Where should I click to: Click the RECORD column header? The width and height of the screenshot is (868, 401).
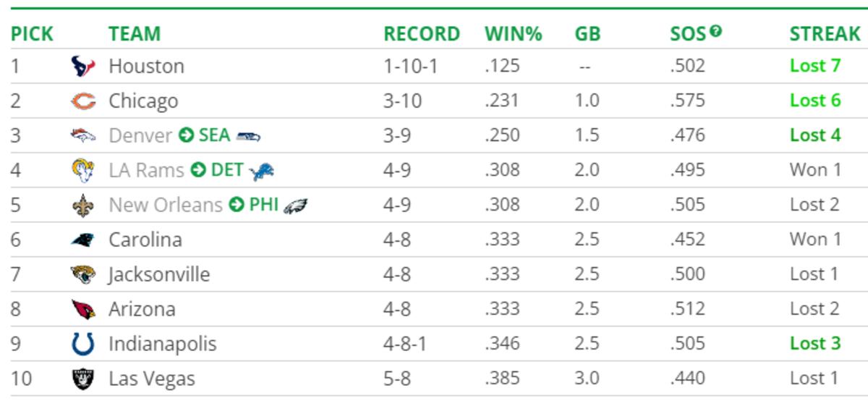[421, 34]
